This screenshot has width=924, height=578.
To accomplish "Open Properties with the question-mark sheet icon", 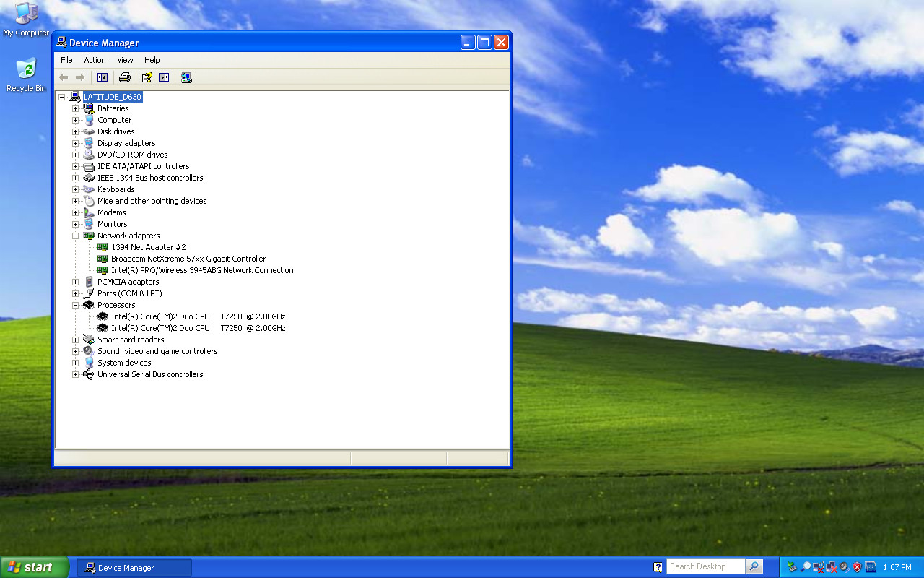I will pos(147,77).
